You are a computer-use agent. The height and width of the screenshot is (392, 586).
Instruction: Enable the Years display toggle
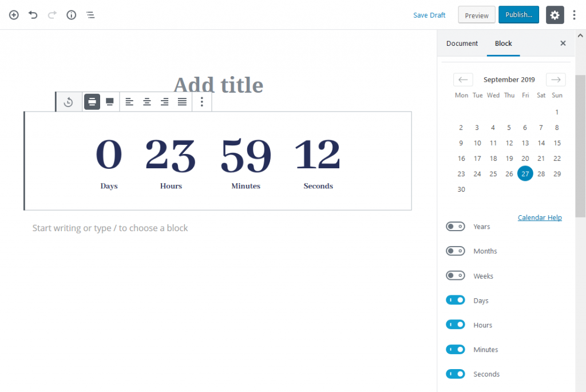tap(456, 227)
